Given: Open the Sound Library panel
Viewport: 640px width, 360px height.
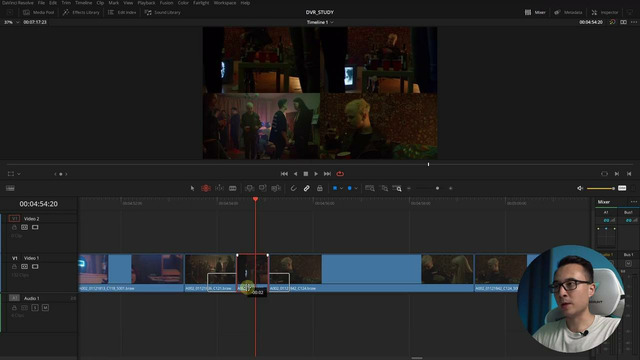Looking at the screenshot, I should [x=162, y=12].
